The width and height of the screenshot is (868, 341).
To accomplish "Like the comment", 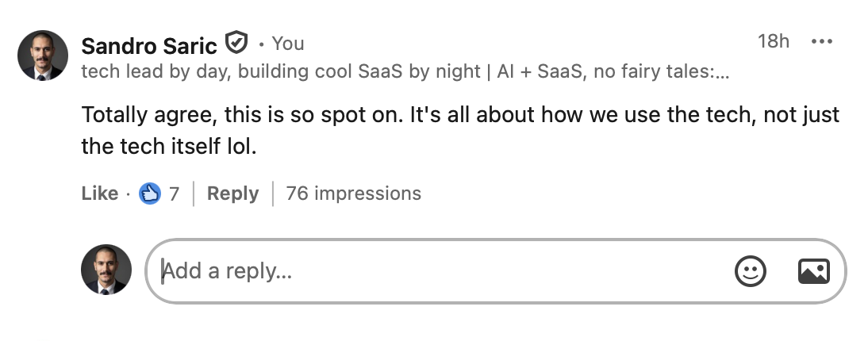I will click(x=99, y=193).
